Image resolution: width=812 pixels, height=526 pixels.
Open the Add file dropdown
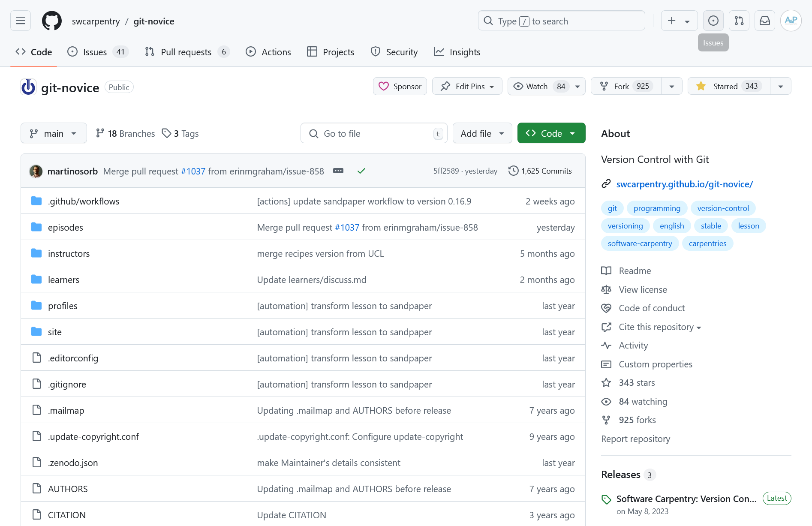point(482,133)
